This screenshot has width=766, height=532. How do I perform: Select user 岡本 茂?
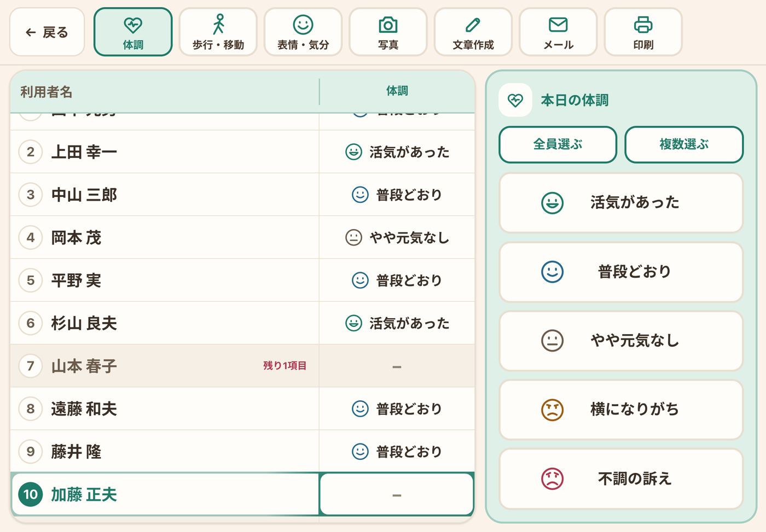164,237
